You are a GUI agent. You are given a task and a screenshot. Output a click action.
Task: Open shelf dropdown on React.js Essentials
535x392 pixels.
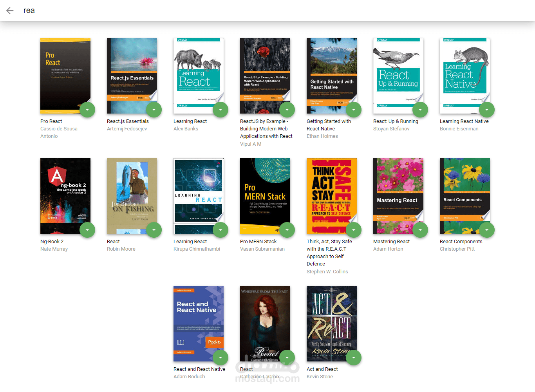coord(154,110)
